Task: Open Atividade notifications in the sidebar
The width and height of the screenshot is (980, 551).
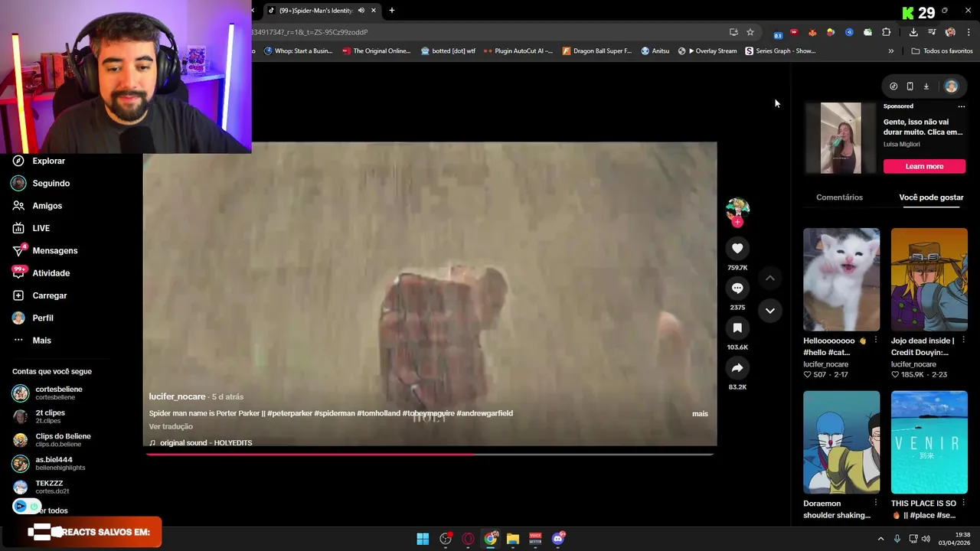Action: pos(51,272)
